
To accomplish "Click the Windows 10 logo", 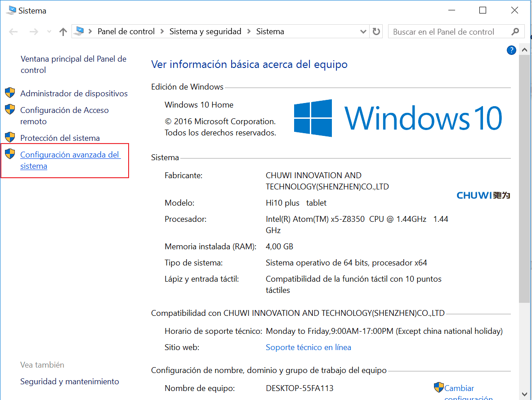I will pos(398,118).
